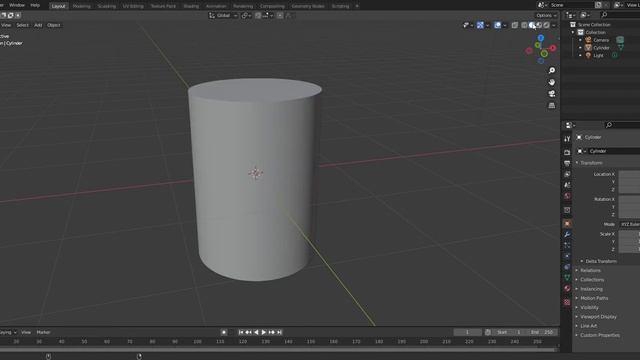Open the Modifiers wrench properties tab
Image resolution: width=640 pixels, height=360 pixels.
567,235
